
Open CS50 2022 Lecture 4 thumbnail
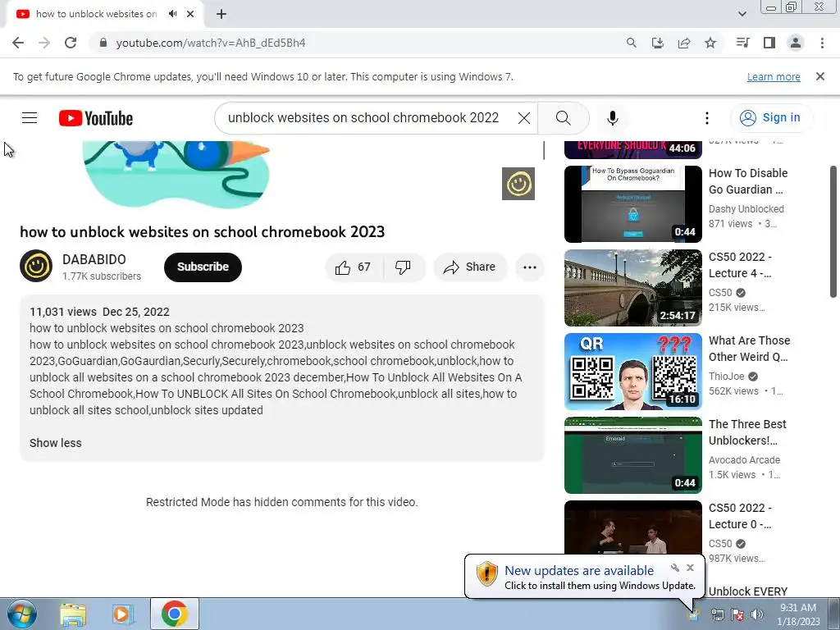[x=633, y=288]
